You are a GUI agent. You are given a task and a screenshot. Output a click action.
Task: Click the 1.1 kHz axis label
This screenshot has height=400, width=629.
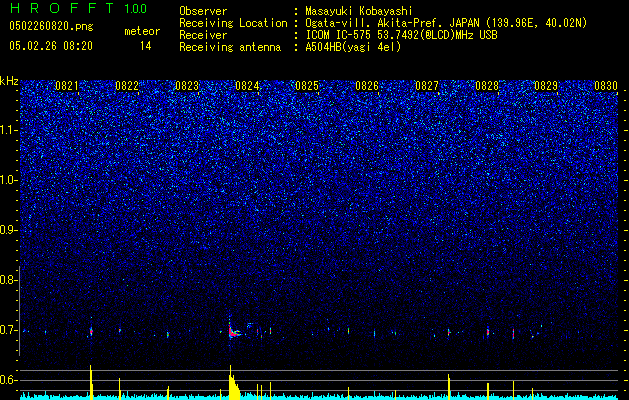tap(8, 130)
